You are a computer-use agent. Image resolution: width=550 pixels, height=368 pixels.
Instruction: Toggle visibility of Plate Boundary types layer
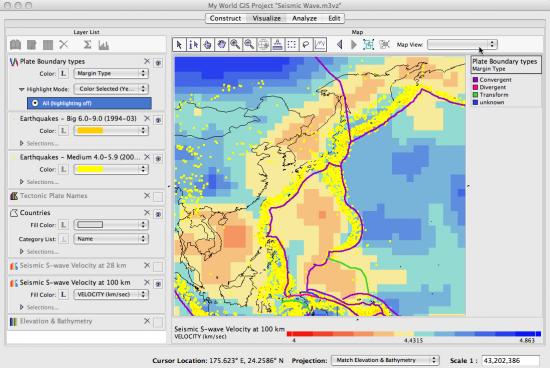coord(158,63)
